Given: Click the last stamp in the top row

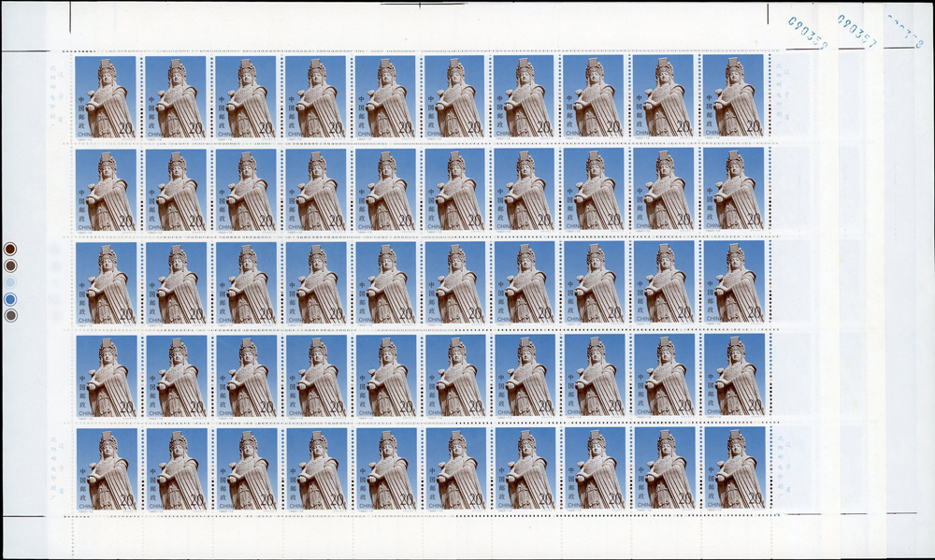Looking at the screenshot, I should tap(733, 97).
